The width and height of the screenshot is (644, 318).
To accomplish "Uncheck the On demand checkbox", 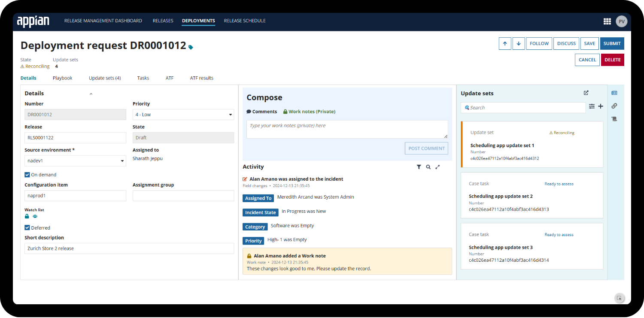I will (x=27, y=175).
